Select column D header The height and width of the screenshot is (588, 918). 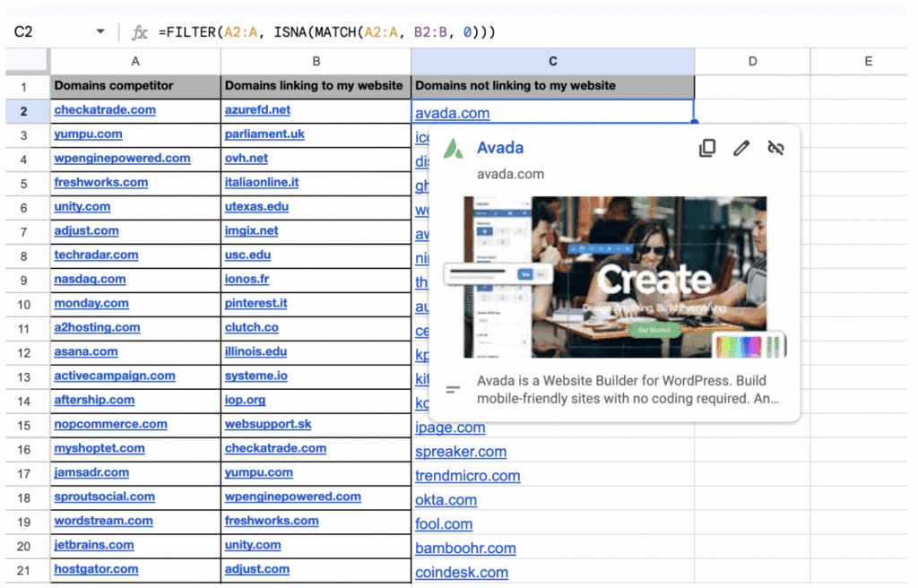[x=752, y=61]
